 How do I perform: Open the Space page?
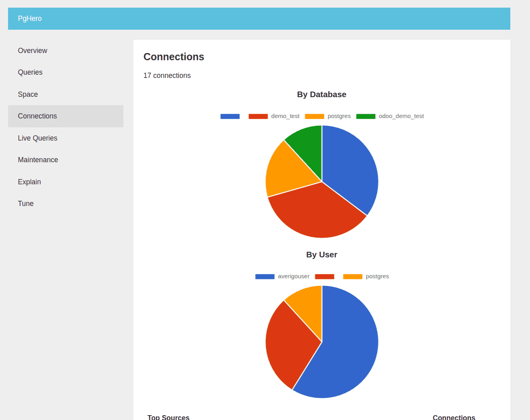click(28, 94)
